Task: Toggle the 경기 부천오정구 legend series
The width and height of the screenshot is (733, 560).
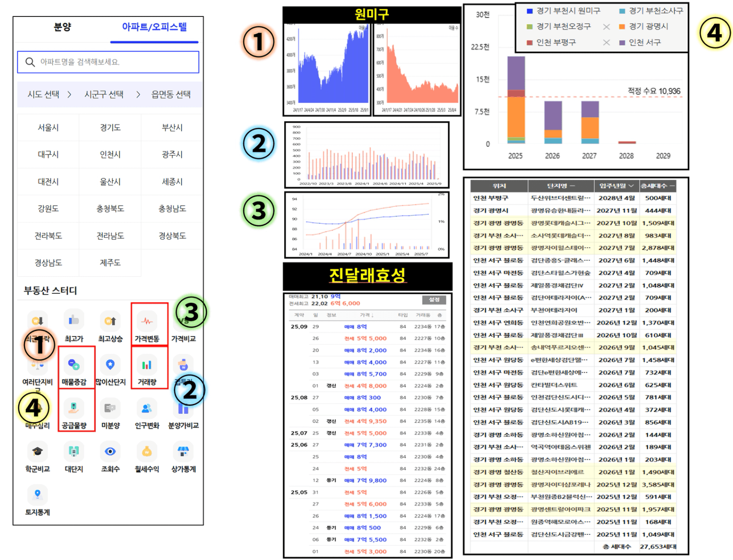Action: tap(559, 26)
